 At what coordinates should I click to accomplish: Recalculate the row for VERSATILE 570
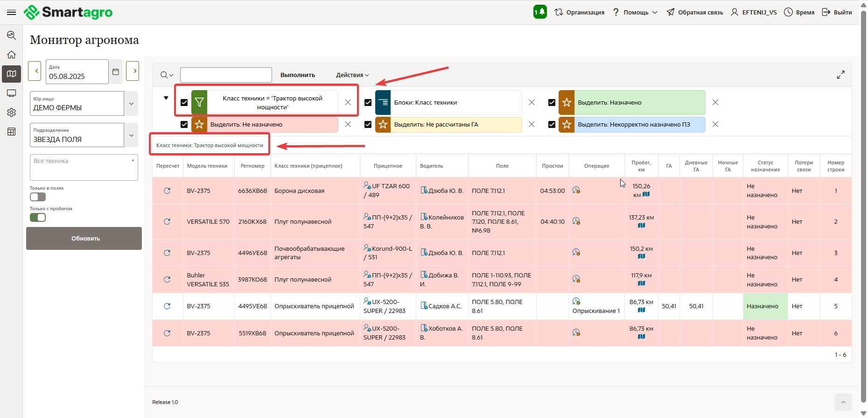167,221
